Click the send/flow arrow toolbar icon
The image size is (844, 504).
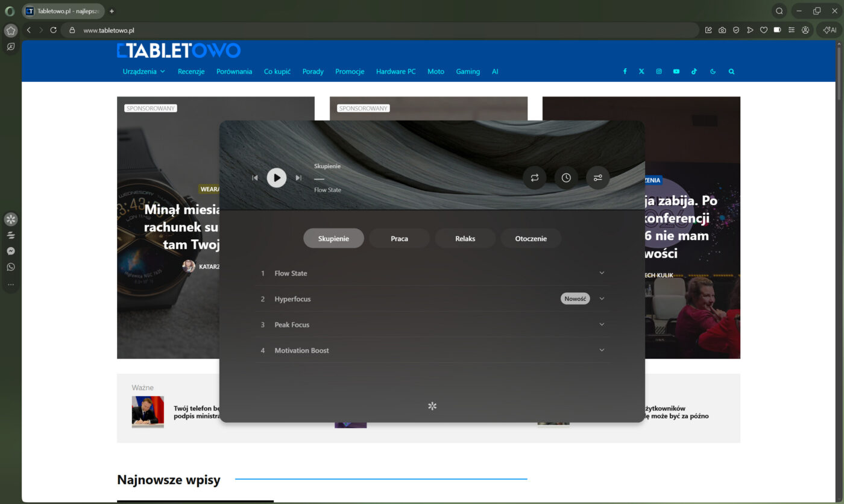tap(750, 30)
